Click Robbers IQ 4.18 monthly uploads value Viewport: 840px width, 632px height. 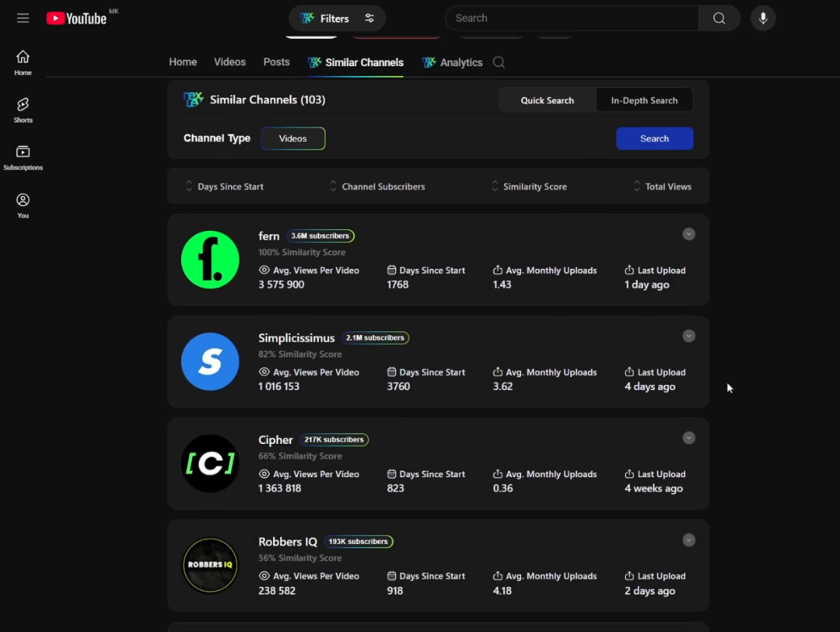point(502,590)
